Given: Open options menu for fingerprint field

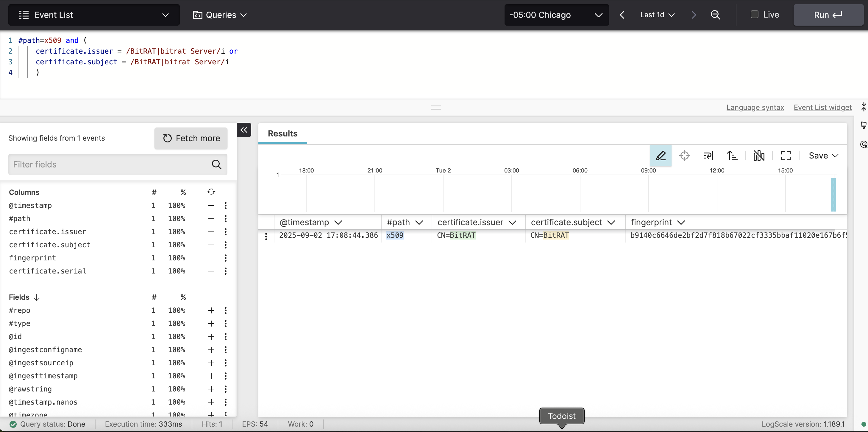Looking at the screenshot, I should point(225,258).
